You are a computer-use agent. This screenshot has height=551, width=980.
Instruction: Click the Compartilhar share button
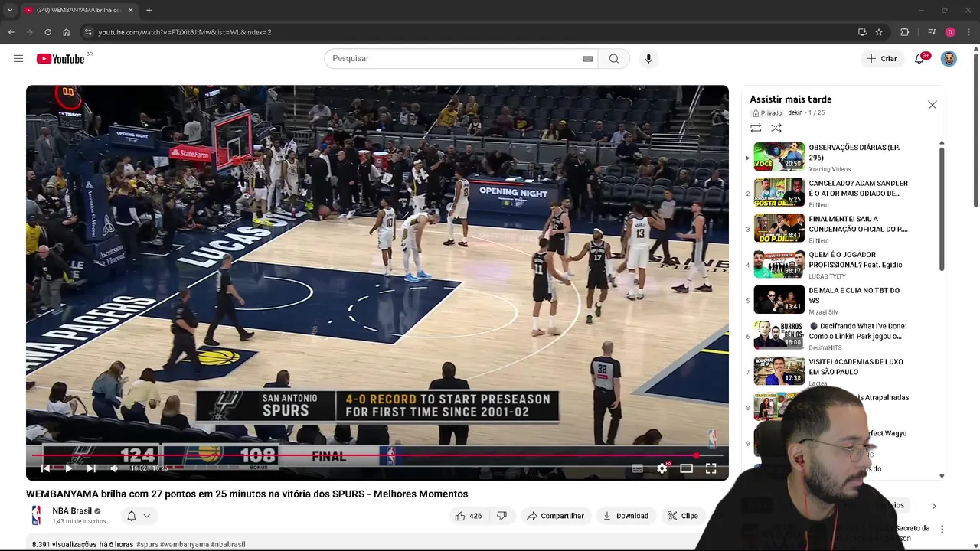pos(556,516)
